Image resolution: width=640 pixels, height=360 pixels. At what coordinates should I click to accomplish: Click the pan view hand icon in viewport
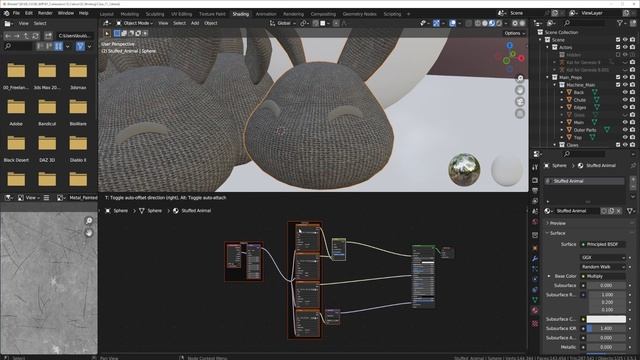tap(520, 90)
